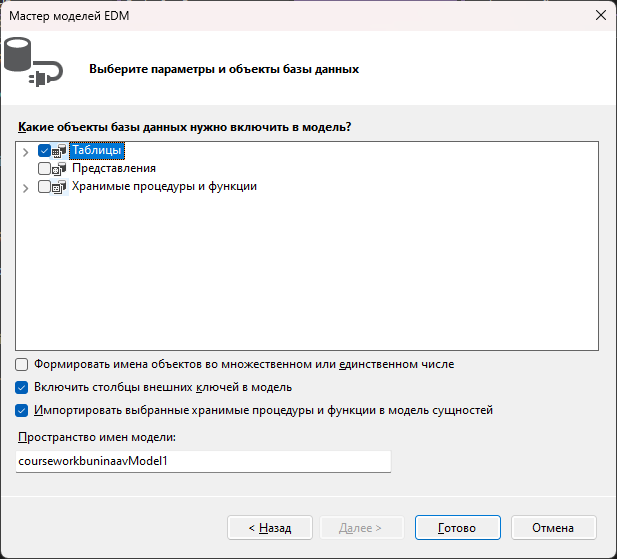Screen dimensions: 617x559
Task: Expand the Таблицы tree node
Action: (x=26, y=152)
